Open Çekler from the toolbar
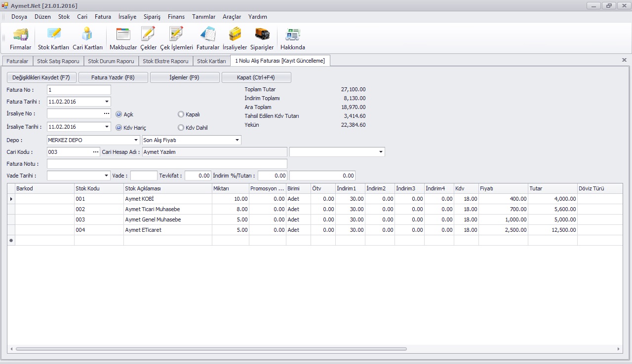This screenshot has height=364, width=632. tap(148, 38)
